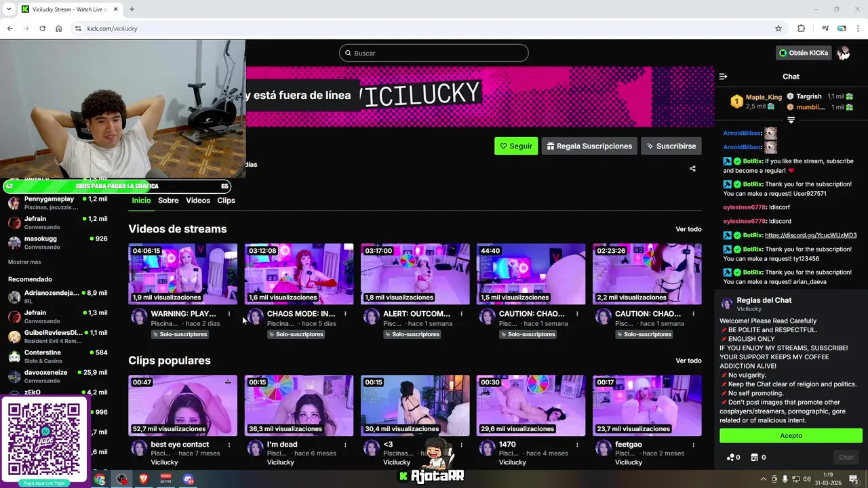Click the Chat send button
The width and height of the screenshot is (868, 488).
[x=846, y=457]
